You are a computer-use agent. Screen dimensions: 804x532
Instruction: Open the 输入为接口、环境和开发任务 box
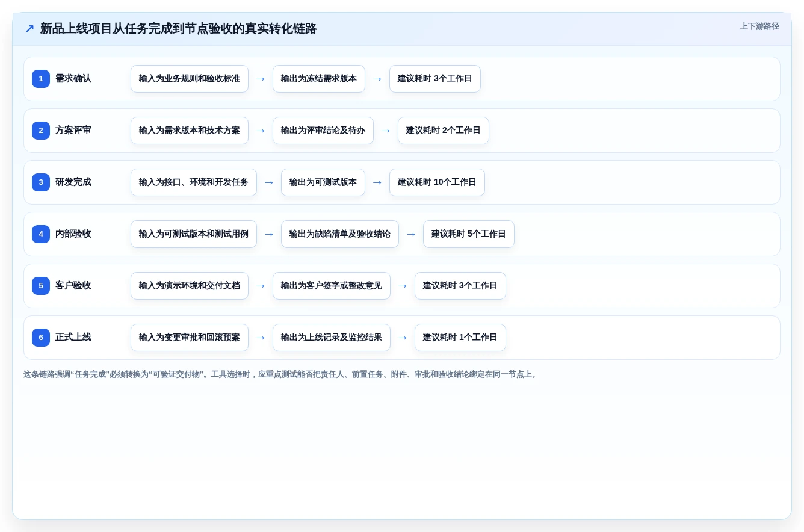(x=194, y=182)
